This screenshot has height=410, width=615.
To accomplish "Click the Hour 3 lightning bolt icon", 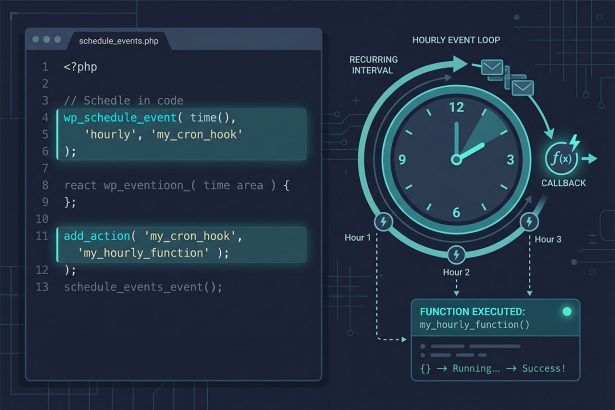I will coord(529,222).
